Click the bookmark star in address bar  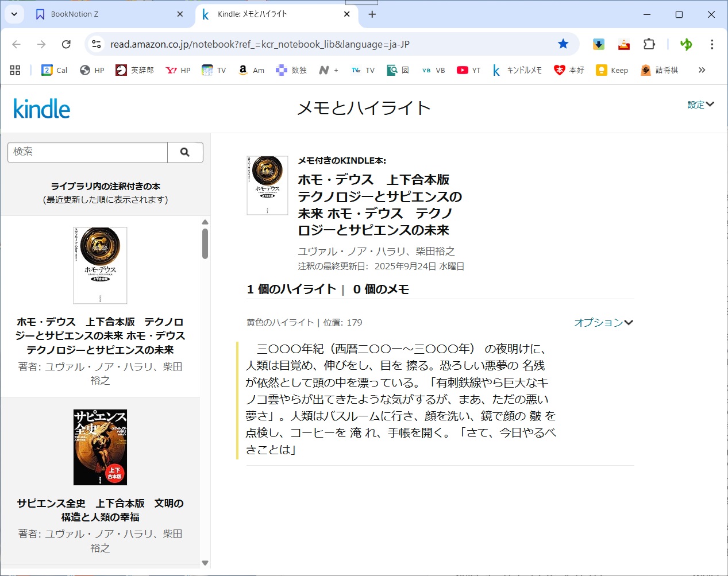(563, 44)
